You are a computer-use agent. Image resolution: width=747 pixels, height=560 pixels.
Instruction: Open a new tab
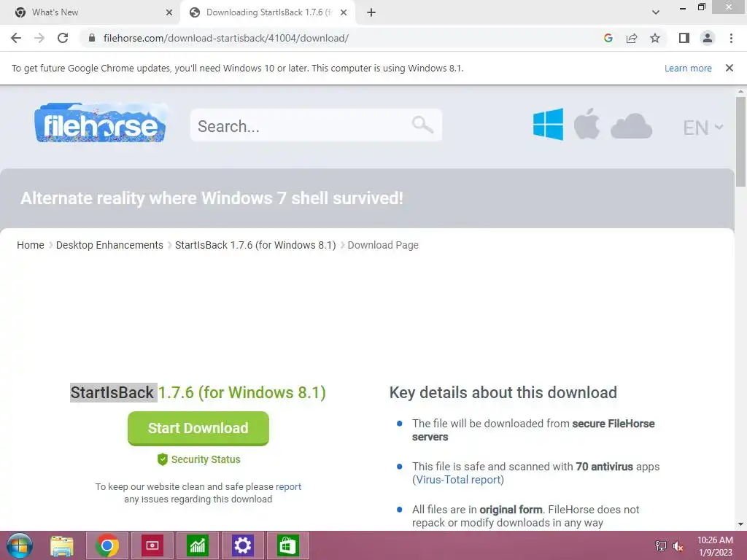371,13
